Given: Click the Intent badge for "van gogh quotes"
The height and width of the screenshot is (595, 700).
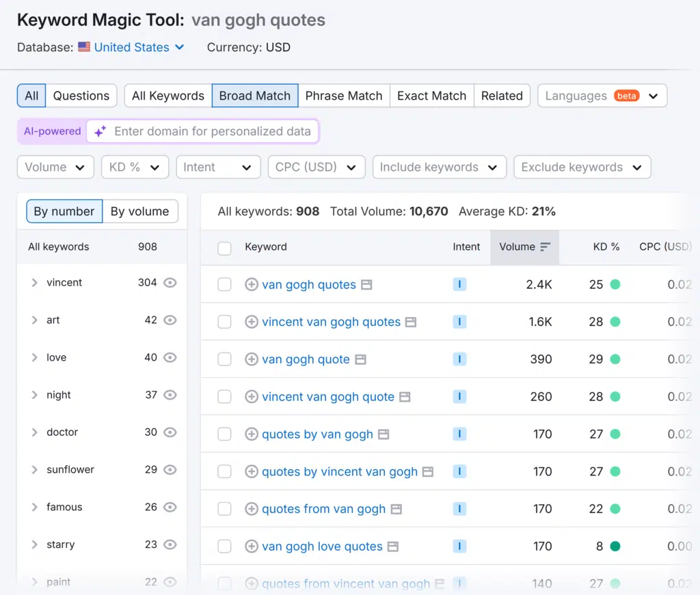Looking at the screenshot, I should pos(459,284).
